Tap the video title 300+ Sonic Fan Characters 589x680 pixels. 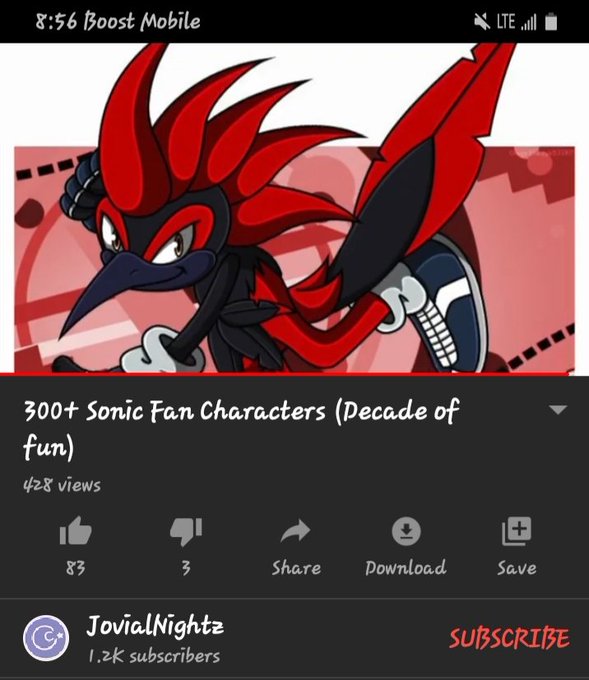click(x=241, y=428)
